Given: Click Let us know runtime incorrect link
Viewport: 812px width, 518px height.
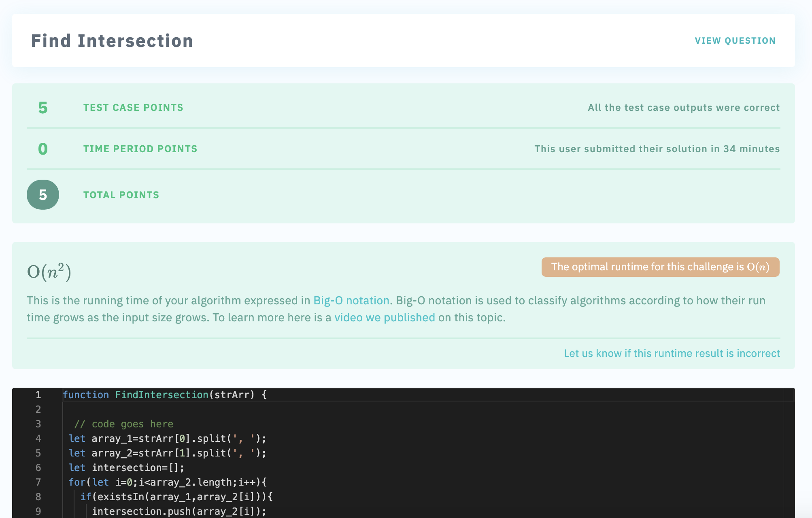Looking at the screenshot, I should pos(672,353).
